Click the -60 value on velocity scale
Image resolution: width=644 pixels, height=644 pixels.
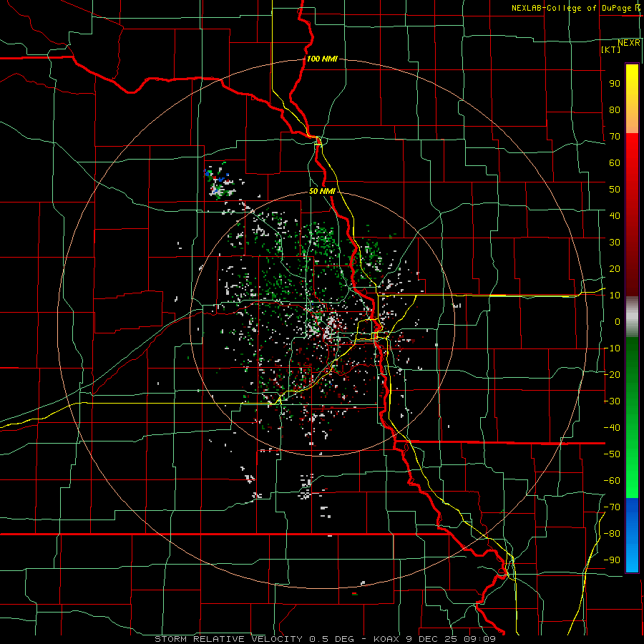tap(612, 481)
